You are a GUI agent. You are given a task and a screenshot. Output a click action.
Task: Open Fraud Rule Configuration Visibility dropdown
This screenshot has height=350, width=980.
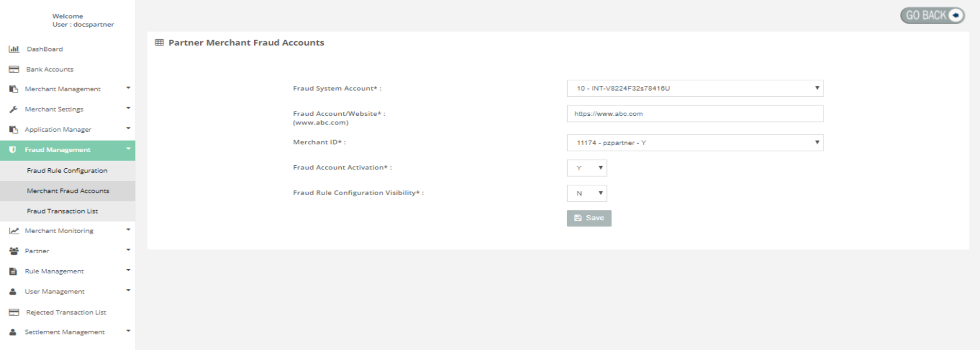tap(587, 193)
